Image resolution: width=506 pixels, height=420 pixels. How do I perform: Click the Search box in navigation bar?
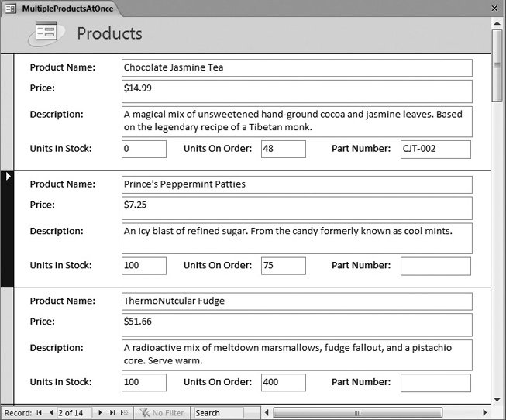pos(219,413)
